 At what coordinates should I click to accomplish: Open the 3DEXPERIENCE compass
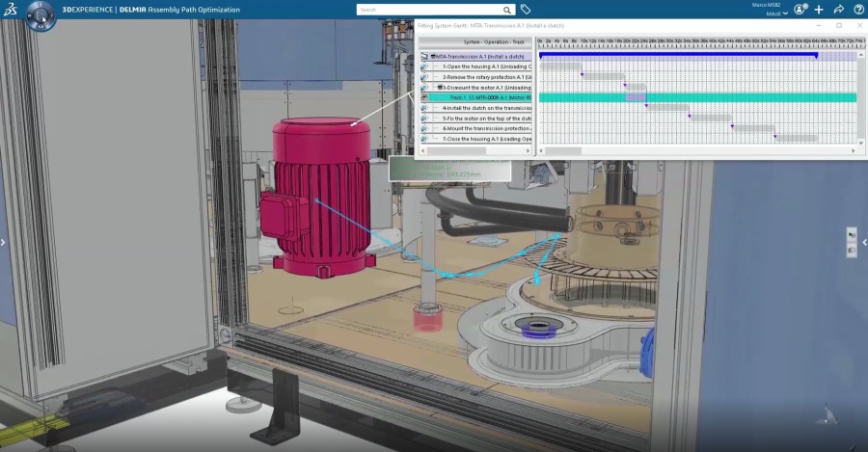point(41,15)
